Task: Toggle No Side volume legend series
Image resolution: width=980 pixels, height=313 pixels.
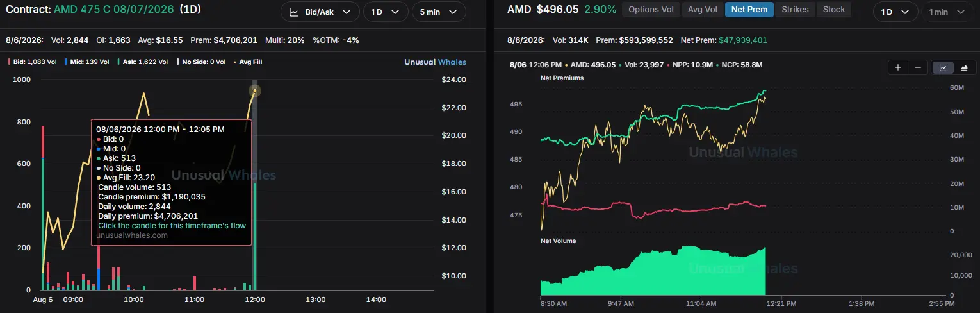Action: point(202,62)
